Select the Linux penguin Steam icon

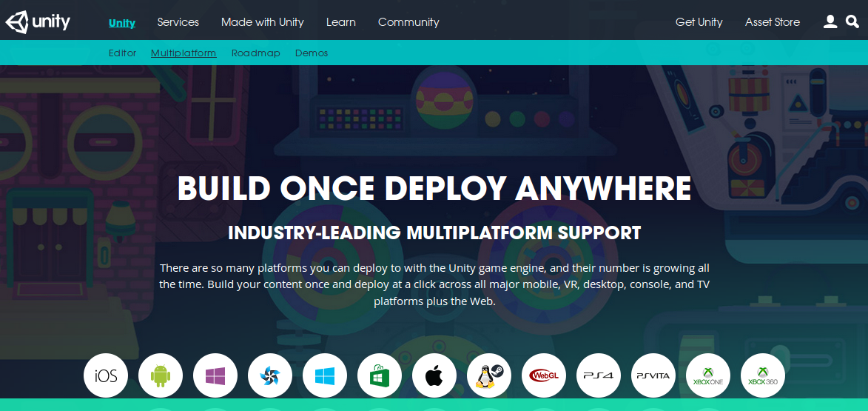point(489,375)
